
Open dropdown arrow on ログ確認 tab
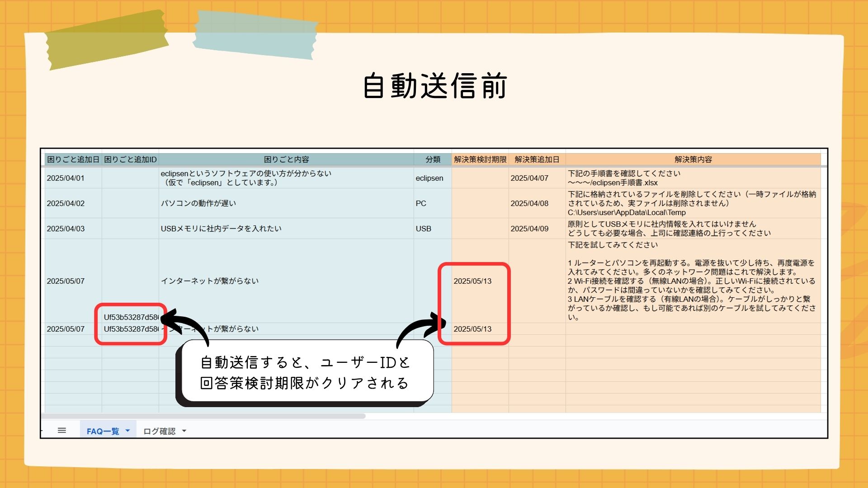tap(184, 431)
